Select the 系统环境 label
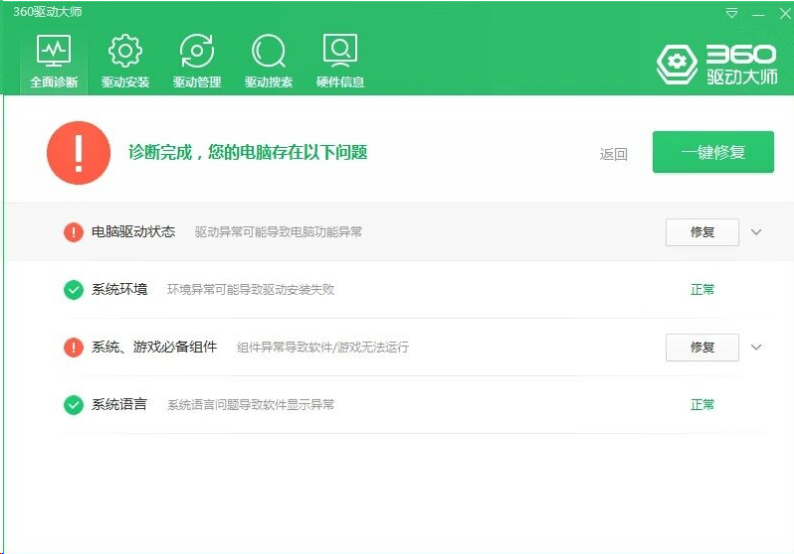 (x=120, y=290)
